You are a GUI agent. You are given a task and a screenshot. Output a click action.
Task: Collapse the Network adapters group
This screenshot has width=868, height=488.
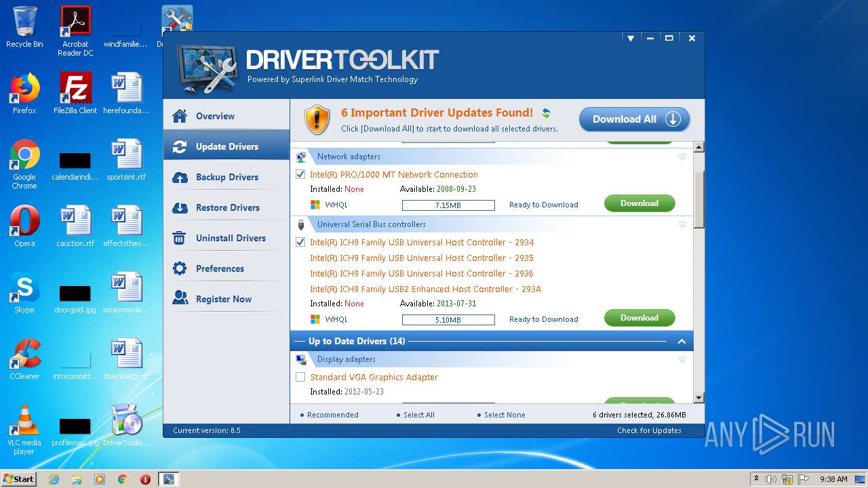click(x=682, y=157)
